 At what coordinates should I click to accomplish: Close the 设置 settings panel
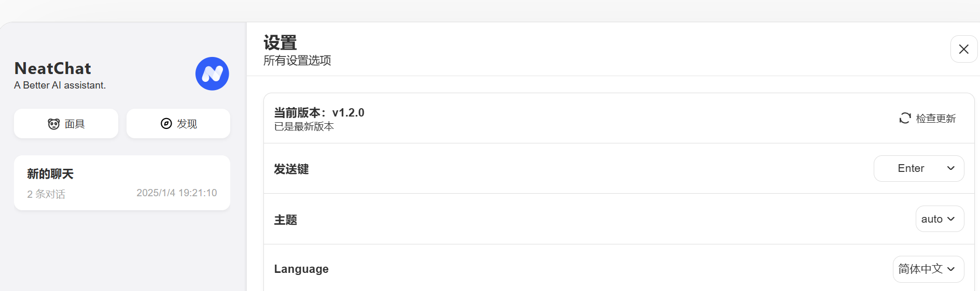964,49
